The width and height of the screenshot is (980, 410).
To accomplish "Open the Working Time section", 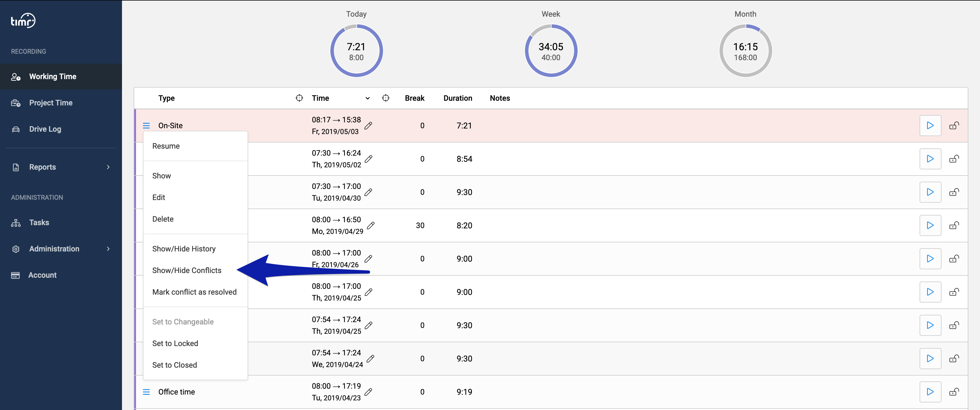I will click(x=61, y=77).
